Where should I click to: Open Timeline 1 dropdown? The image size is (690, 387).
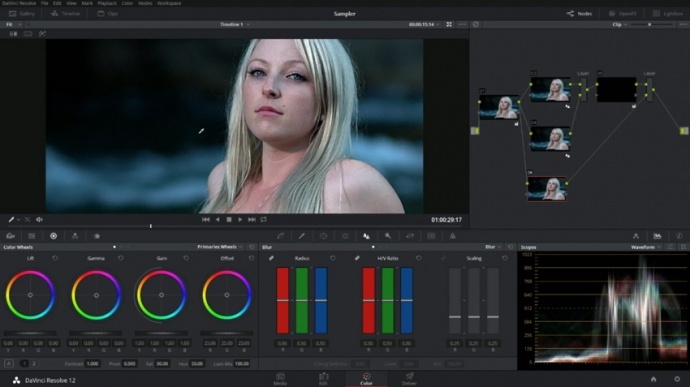point(235,24)
